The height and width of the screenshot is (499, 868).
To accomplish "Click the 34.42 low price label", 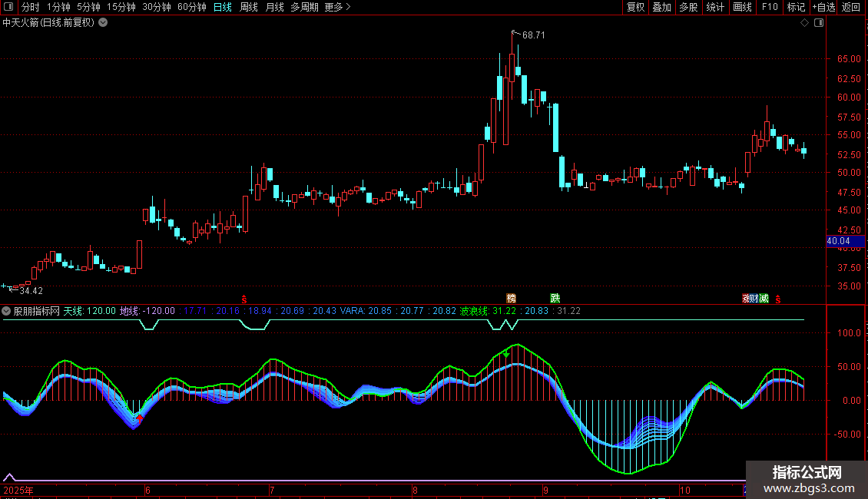I will pyautogui.click(x=31, y=291).
